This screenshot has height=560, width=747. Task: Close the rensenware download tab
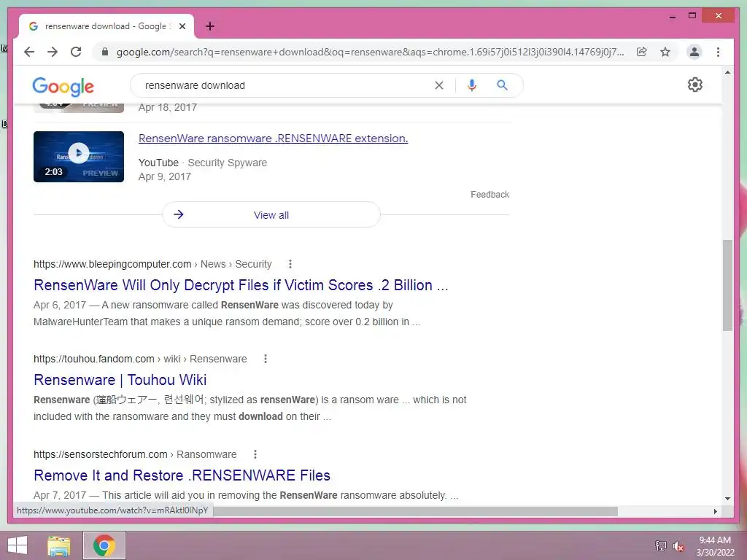[x=182, y=26]
